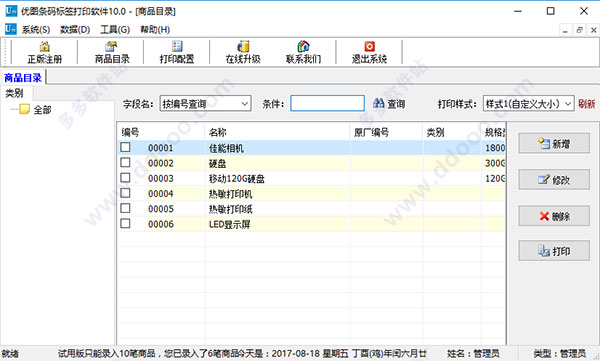
Task: Open the 打印配置 print settings icon
Action: coord(177,47)
